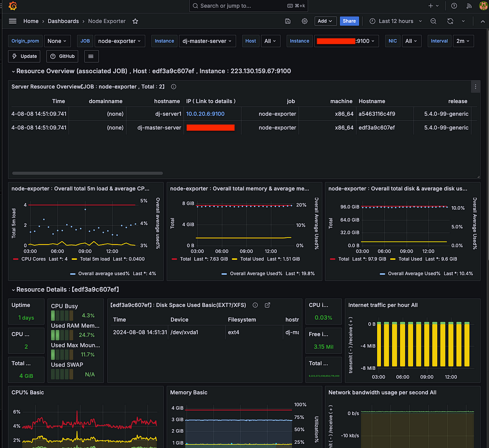
Task: Open the Last 12 hours time picker
Action: click(x=395, y=21)
